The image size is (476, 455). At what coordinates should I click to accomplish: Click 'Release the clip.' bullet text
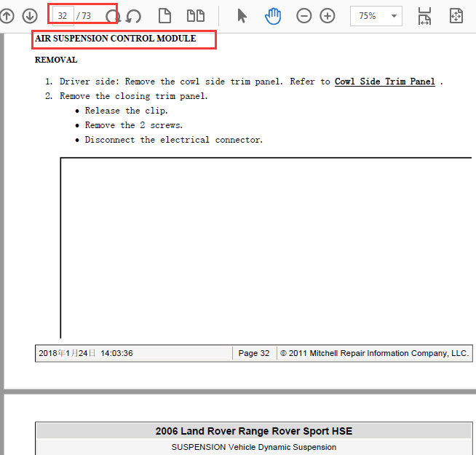pos(127,111)
